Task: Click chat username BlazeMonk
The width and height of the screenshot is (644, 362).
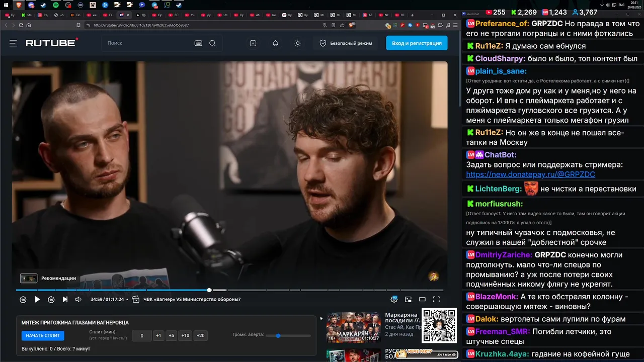Action: tap(497, 297)
